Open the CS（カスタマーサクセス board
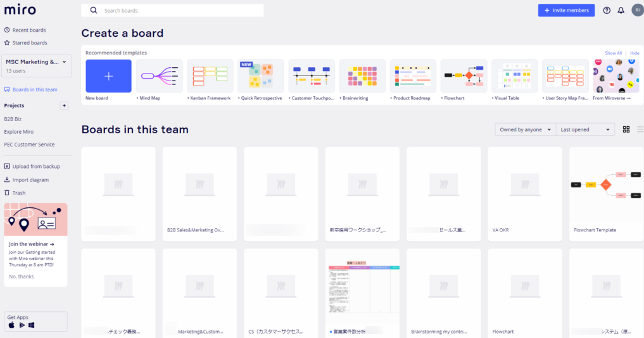 [281, 293]
